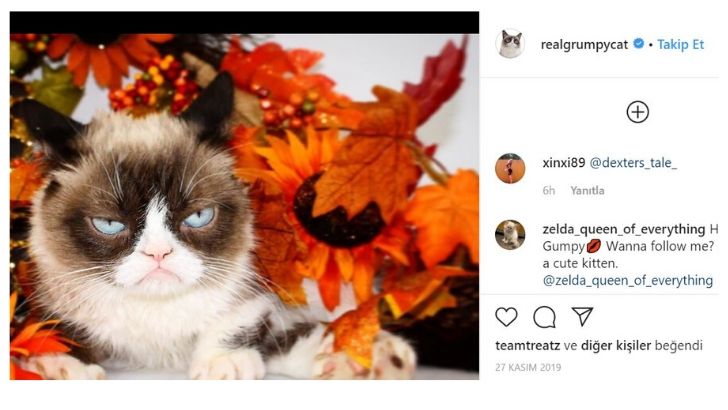728x410 pixels.
Task: Click the blue @zelda_queen_of_everything mention
Action: (627, 281)
